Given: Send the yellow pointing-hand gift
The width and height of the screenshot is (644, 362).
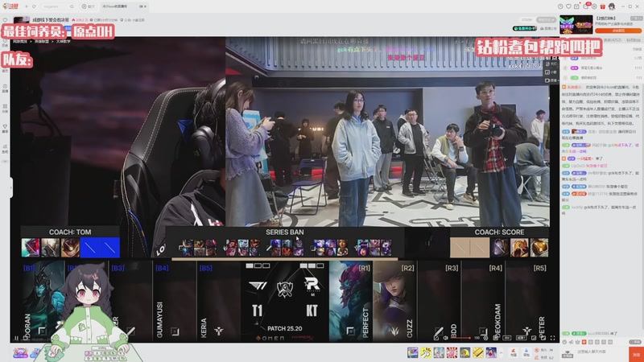Looking at the screenshot, I should point(426,352).
